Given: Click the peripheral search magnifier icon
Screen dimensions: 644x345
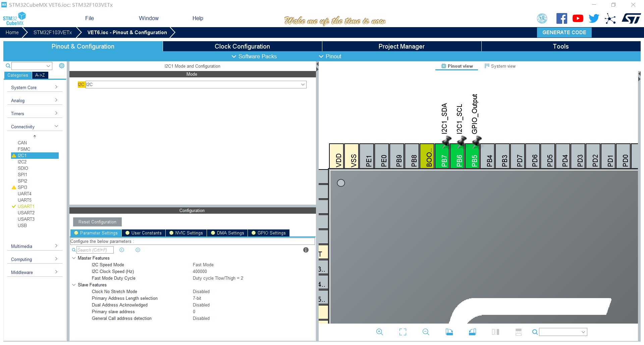Looking at the screenshot, I should click(x=8, y=66).
